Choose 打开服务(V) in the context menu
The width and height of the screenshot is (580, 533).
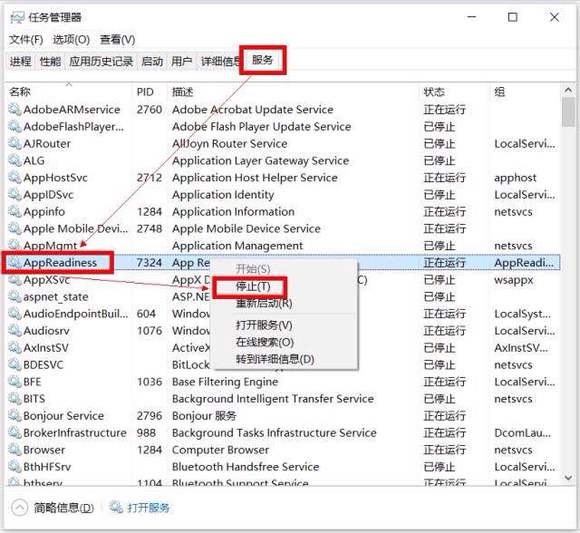tap(264, 325)
